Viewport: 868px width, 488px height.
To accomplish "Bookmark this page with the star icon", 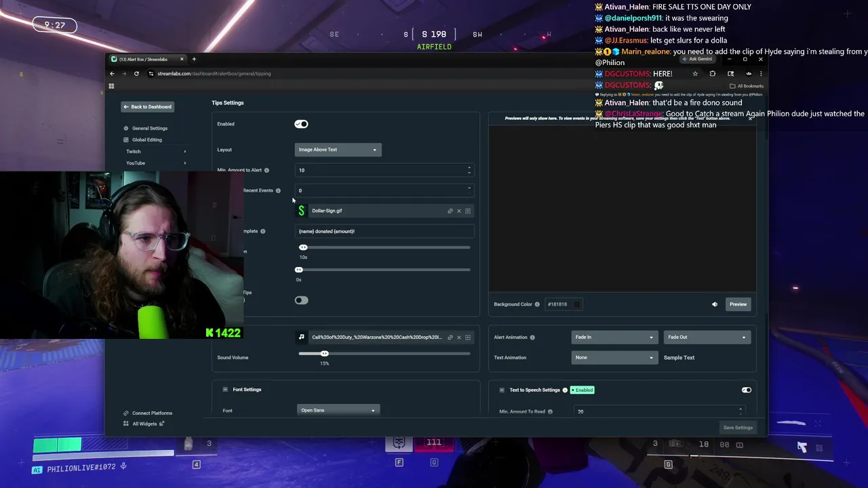I will [695, 73].
